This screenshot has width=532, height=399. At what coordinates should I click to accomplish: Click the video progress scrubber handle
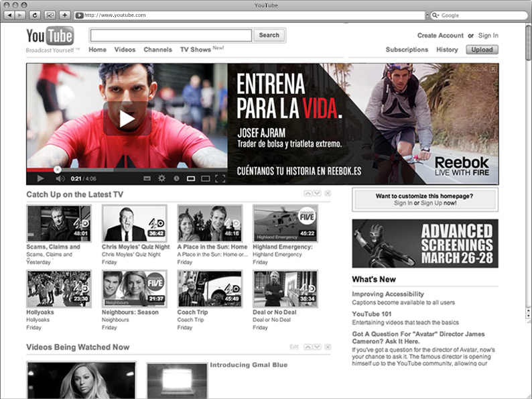[x=58, y=170]
